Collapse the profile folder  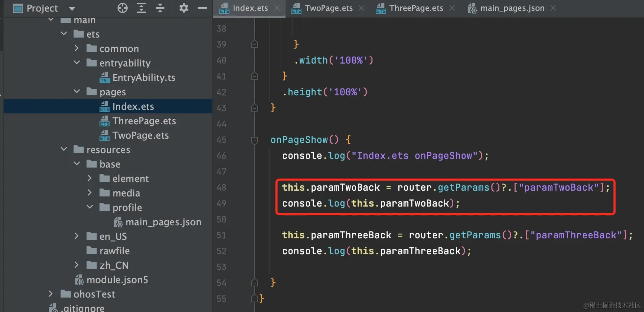point(90,207)
